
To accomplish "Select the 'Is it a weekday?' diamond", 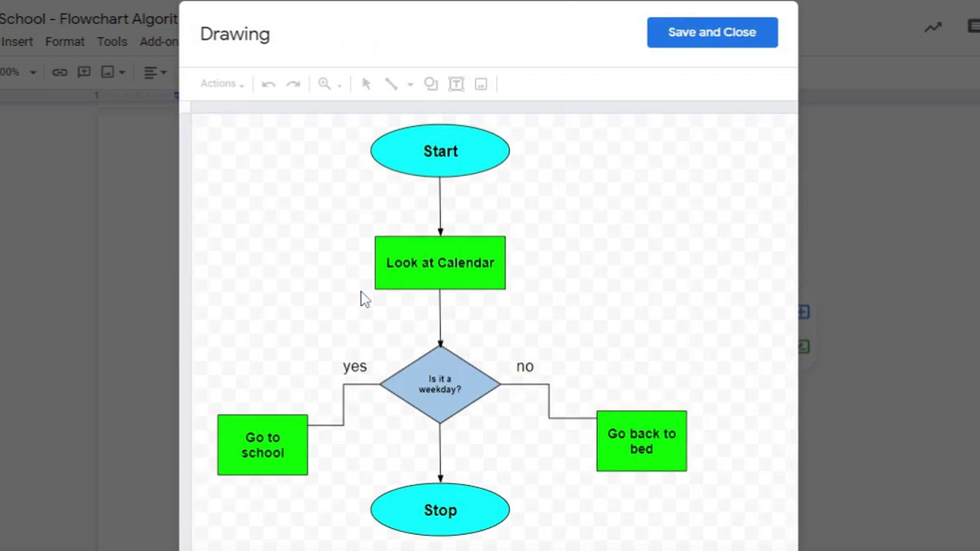I will pos(439,384).
